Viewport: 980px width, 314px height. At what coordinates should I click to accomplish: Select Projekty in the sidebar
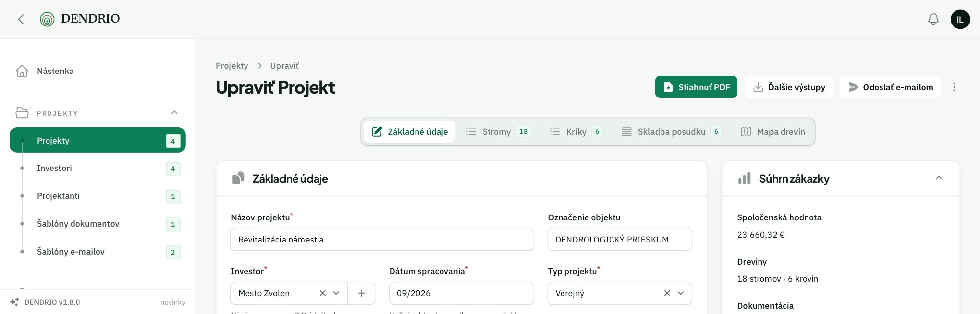click(98, 141)
